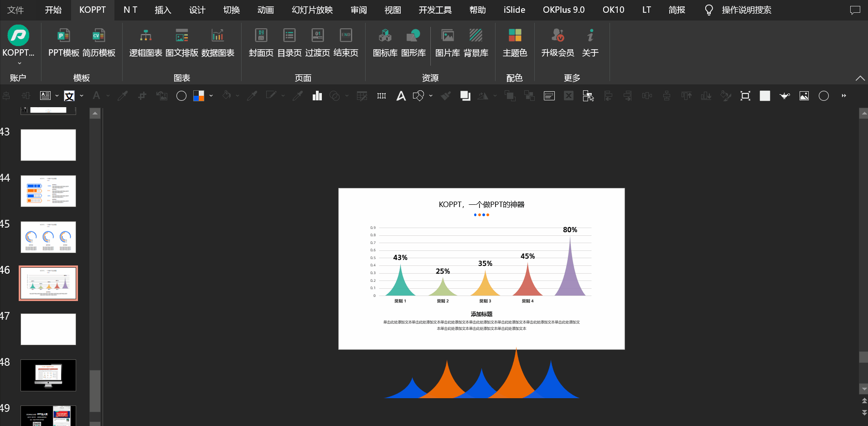Click the slide title KOPPT text
The image size is (868, 426).
click(x=481, y=204)
